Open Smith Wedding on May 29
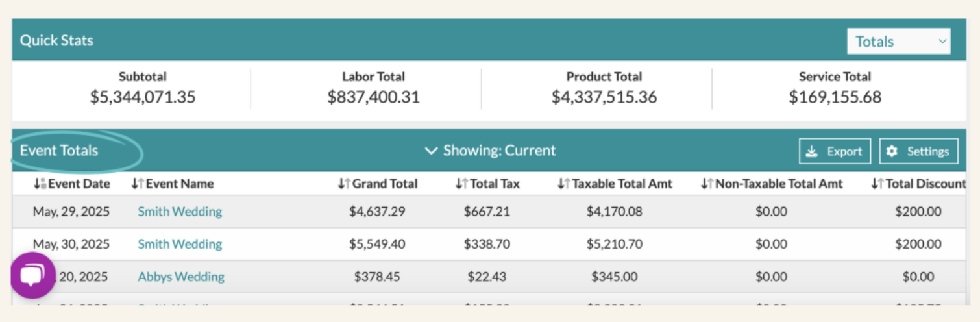980x322 pixels. pos(180,212)
